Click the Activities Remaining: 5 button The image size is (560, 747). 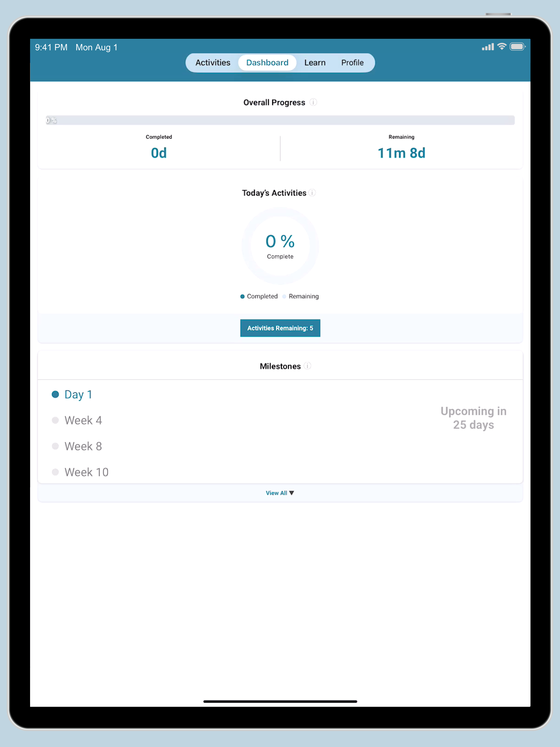[280, 328]
